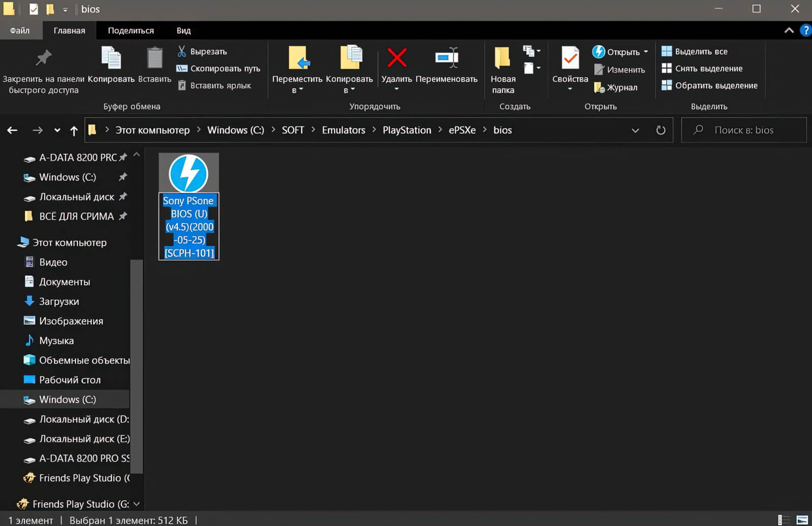Image resolution: width=812 pixels, height=526 pixels.
Task: Expand the Открыть dropdown arrow
Action: point(646,52)
